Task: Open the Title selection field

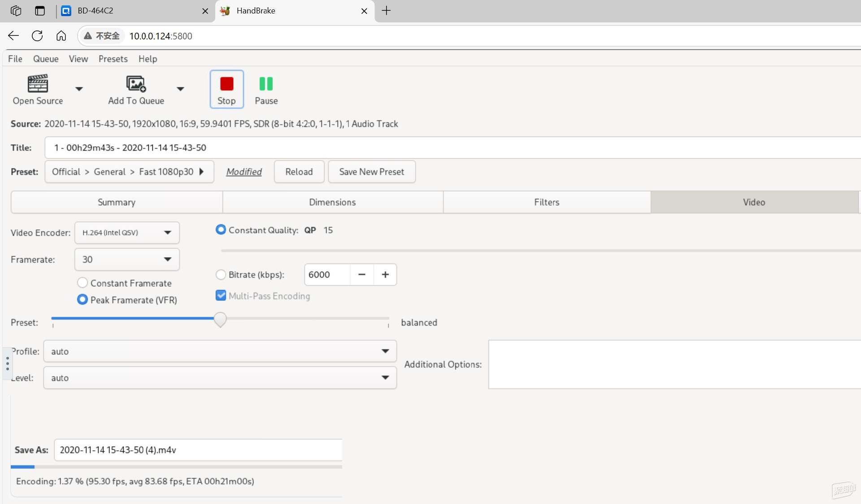Action: (452, 147)
